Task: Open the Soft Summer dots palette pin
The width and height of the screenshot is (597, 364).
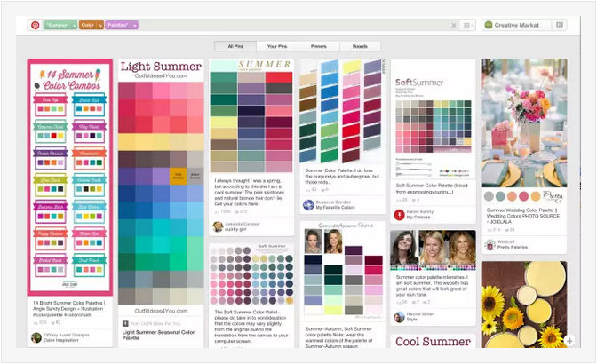Action: click(x=251, y=274)
